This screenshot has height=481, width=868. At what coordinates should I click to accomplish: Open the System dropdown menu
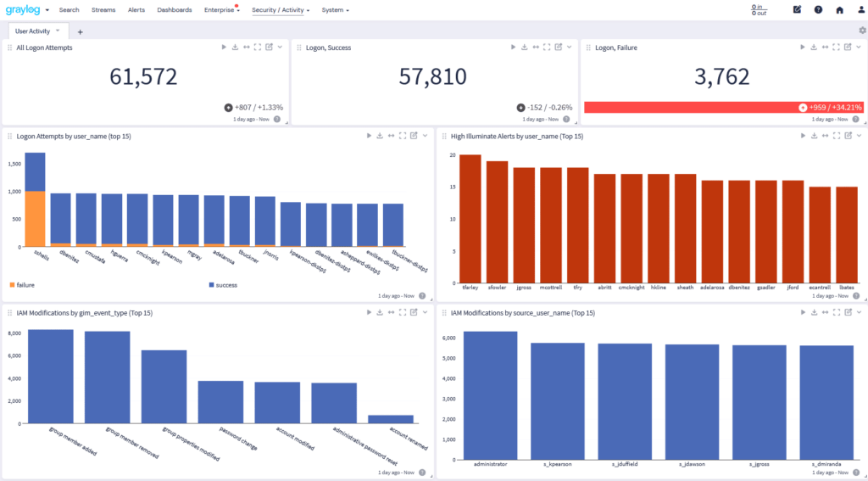(335, 10)
